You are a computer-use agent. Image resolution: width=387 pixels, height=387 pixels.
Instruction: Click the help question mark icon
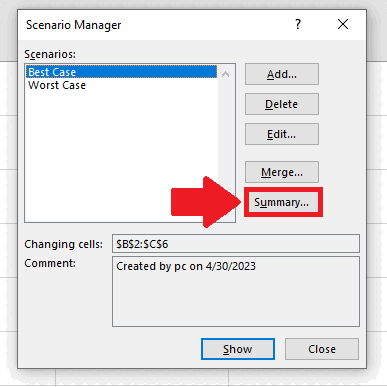pyautogui.click(x=298, y=24)
